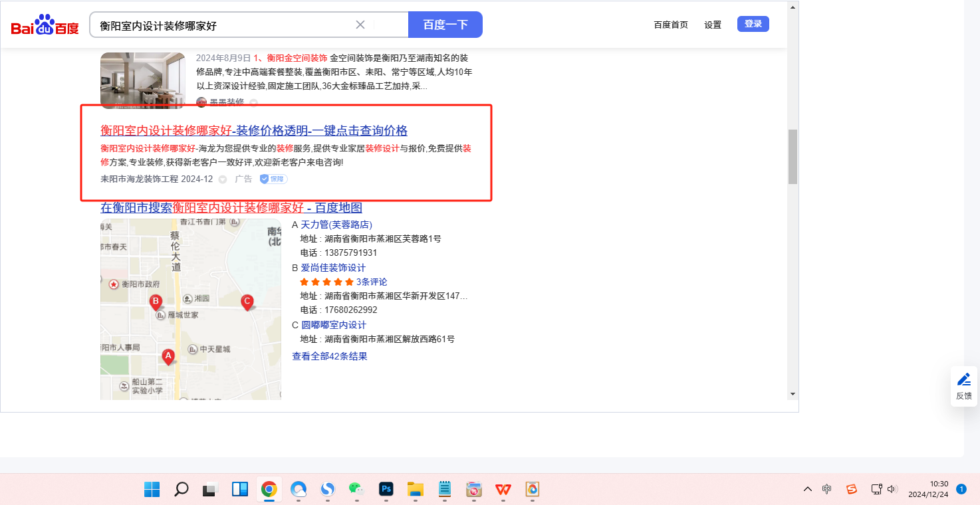Open the 设置 settings menu
The width and height of the screenshot is (980, 505).
point(713,25)
